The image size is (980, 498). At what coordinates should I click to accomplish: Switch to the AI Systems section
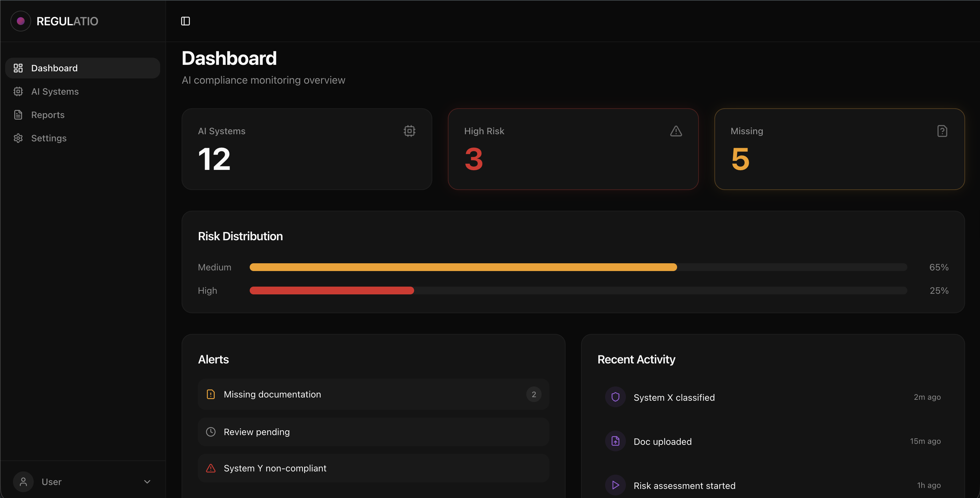[55, 91]
